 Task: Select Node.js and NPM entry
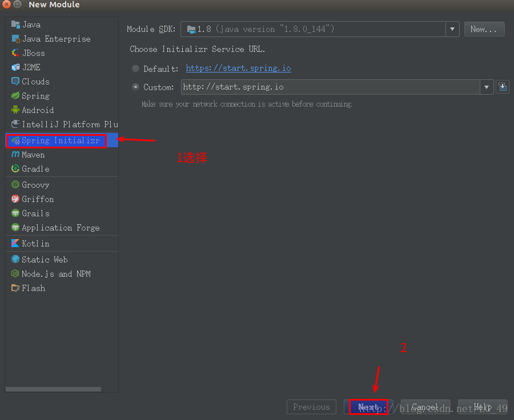(62, 273)
